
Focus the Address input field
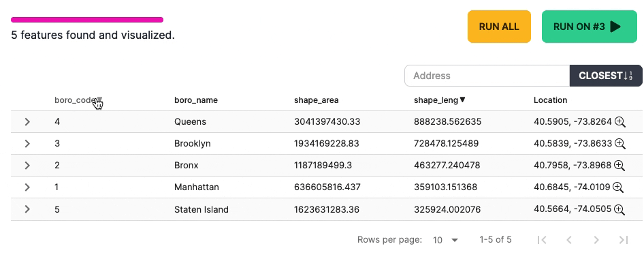pos(487,76)
